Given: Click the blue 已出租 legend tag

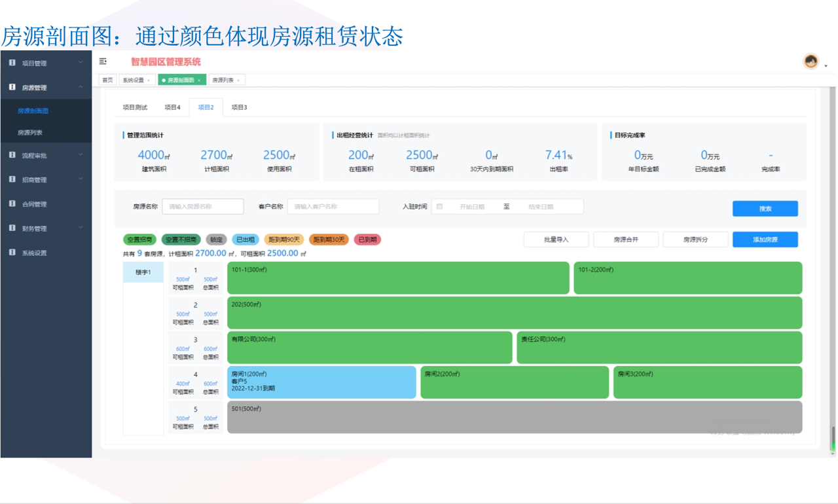Looking at the screenshot, I should pyautogui.click(x=246, y=240).
